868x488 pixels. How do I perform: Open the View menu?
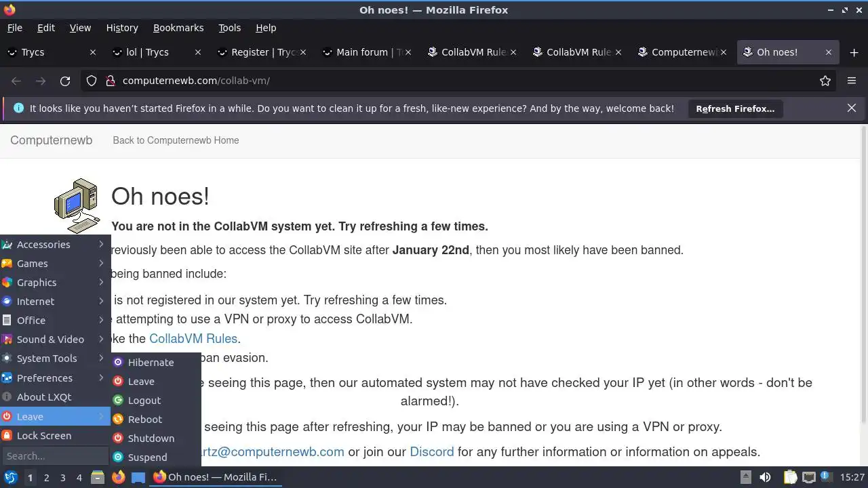[80, 28]
